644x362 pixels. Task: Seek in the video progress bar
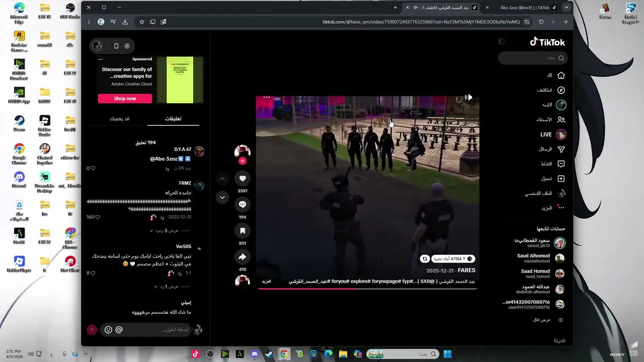[367, 290]
